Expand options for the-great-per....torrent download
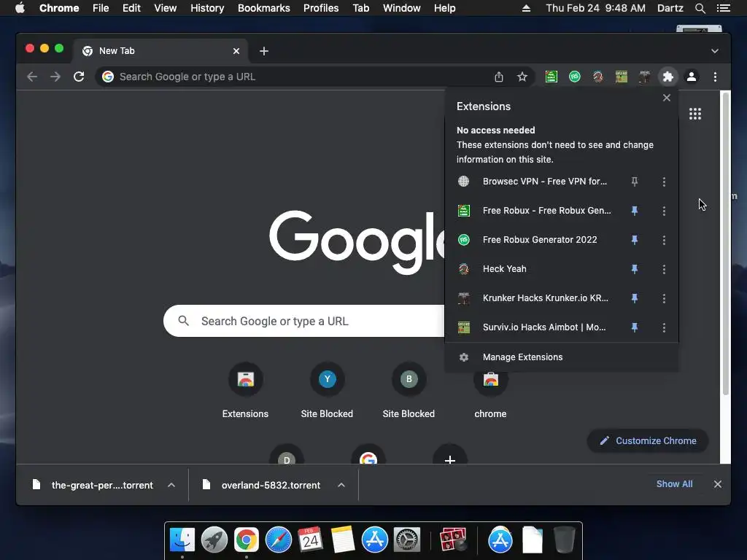747x560 pixels. pos(171,485)
